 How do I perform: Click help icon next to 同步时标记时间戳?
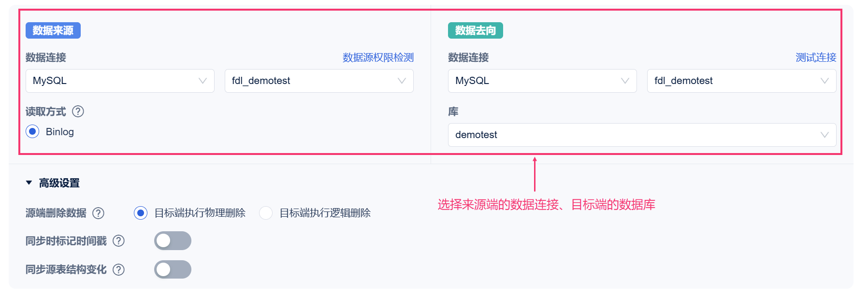tap(118, 241)
